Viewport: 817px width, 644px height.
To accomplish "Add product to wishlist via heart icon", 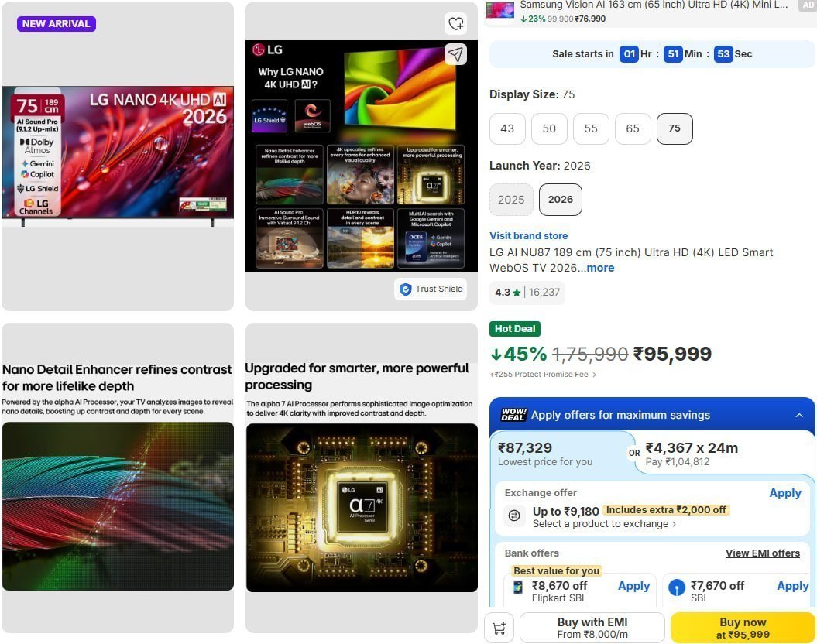I will 456,23.
